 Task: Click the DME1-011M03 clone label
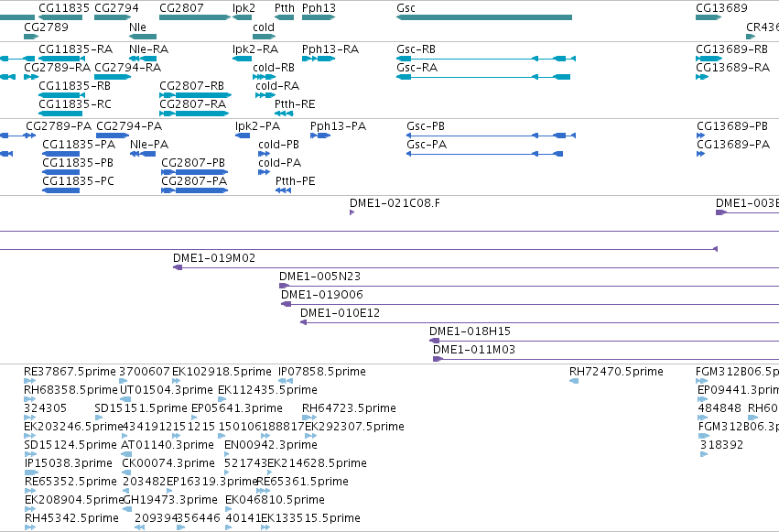474,350
